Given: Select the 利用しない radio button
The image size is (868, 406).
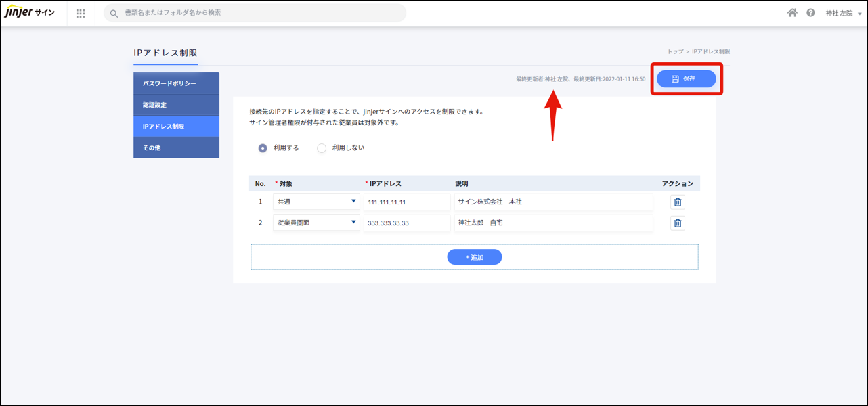Looking at the screenshot, I should click(x=322, y=148).
